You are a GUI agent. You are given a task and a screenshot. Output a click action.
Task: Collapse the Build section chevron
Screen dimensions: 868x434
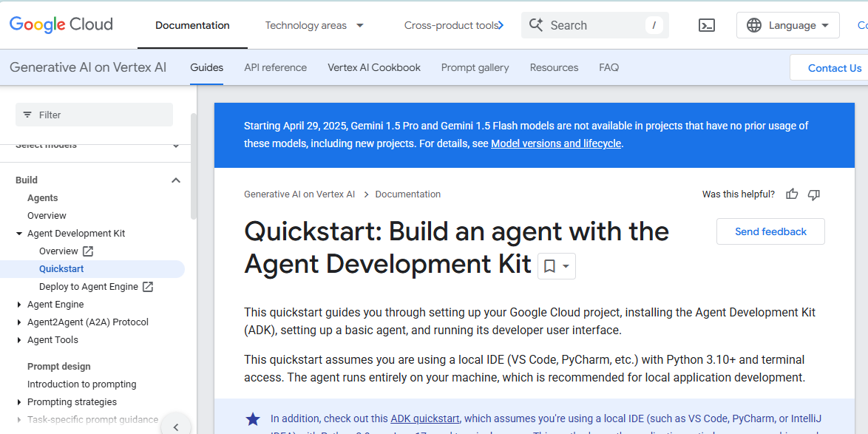coord(176,180)
